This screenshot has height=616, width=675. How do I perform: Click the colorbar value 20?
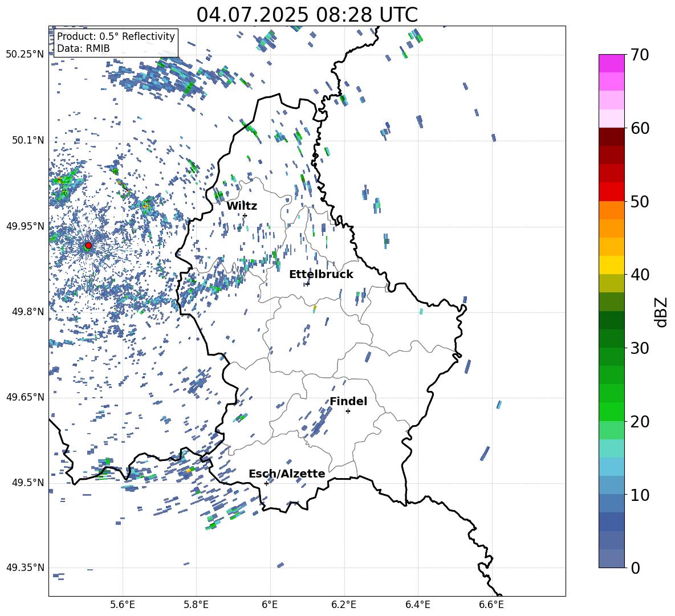pyautogui.click(x=640, y=421)
